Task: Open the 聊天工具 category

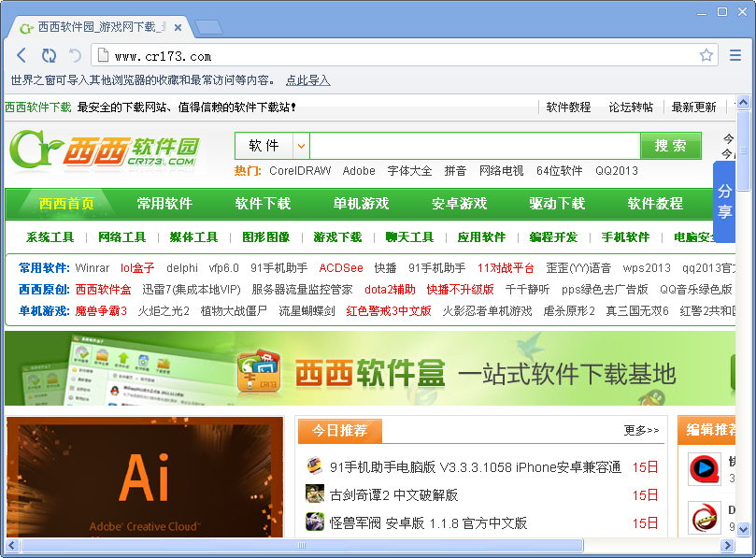Action: point(410,237)
